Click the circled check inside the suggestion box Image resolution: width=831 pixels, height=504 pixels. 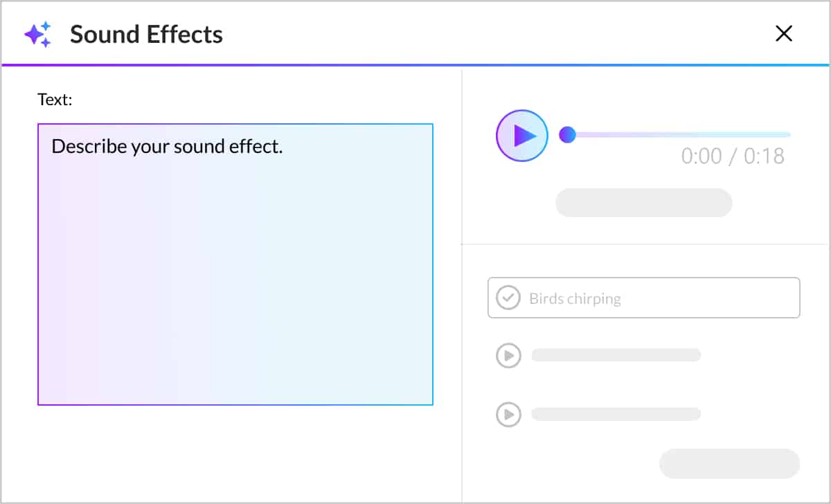pyautogui.click(x=509, y=298)
